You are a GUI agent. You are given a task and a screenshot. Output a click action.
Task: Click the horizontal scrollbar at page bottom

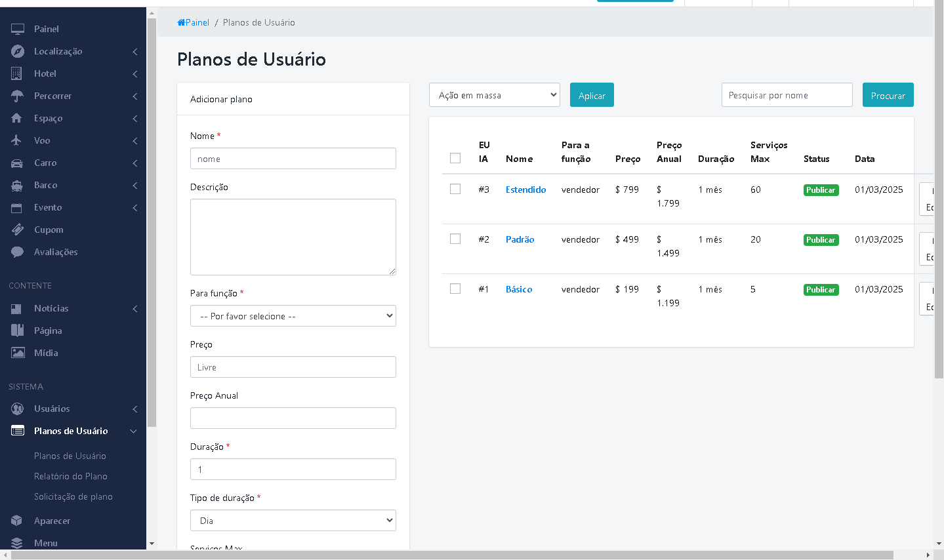click(452, 555)
